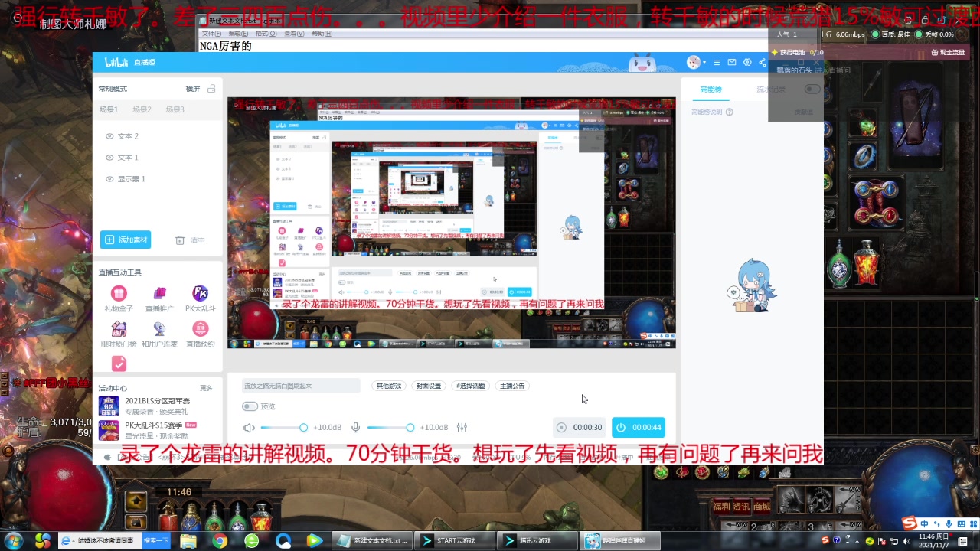Click the screen lock icon beside 横屏
The width and height of the screenshot is (980, 551).
pos(211,89)
